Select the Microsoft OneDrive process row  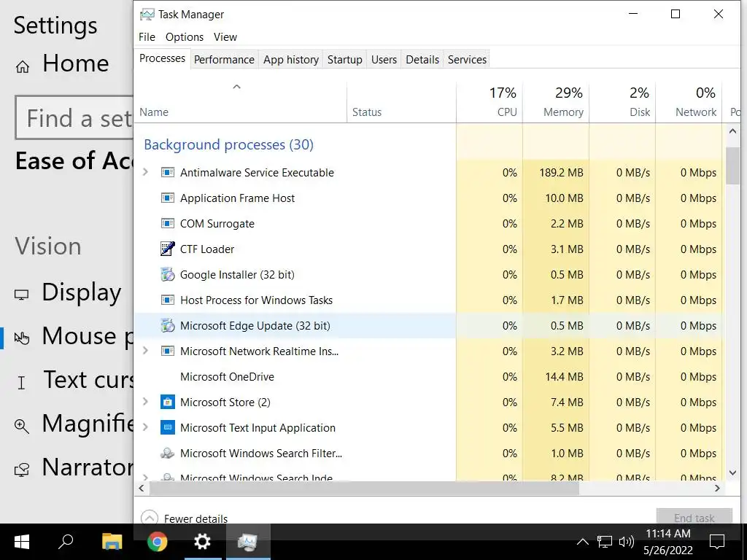428,377
